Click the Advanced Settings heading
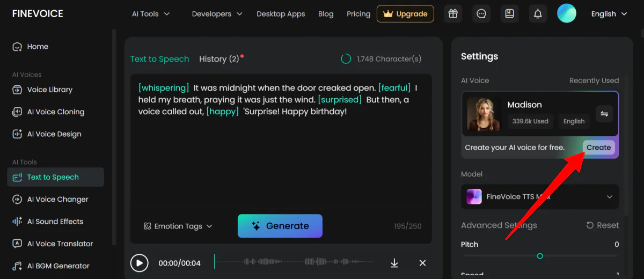Image resolution: width=644 pixels, height=279 pixels. click(499, 225)
